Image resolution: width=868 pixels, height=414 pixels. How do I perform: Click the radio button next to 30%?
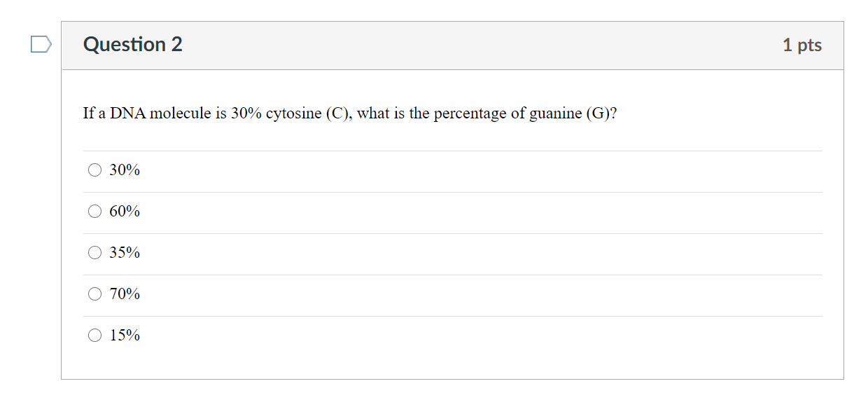point(94,170)
